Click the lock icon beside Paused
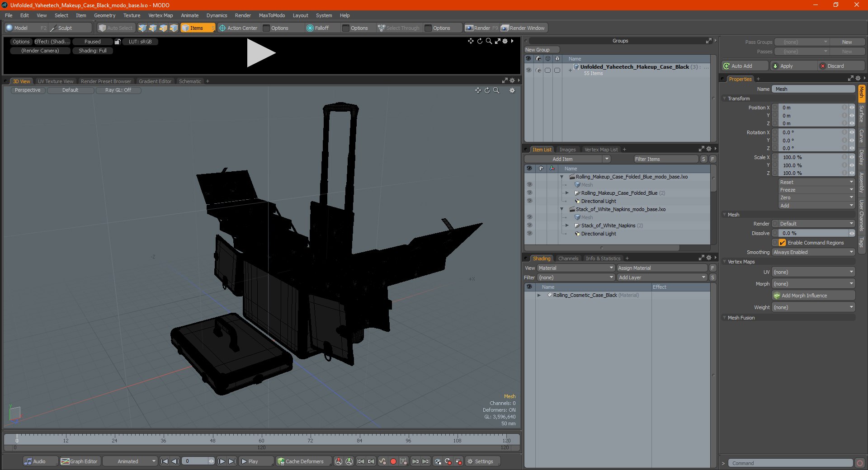868x470 pixels. coord(118,42)
